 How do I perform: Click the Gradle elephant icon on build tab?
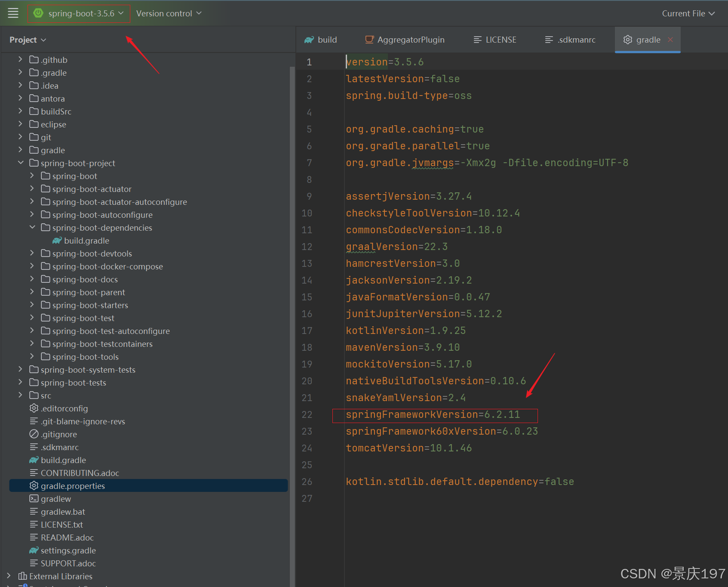(x=309, y=39)
